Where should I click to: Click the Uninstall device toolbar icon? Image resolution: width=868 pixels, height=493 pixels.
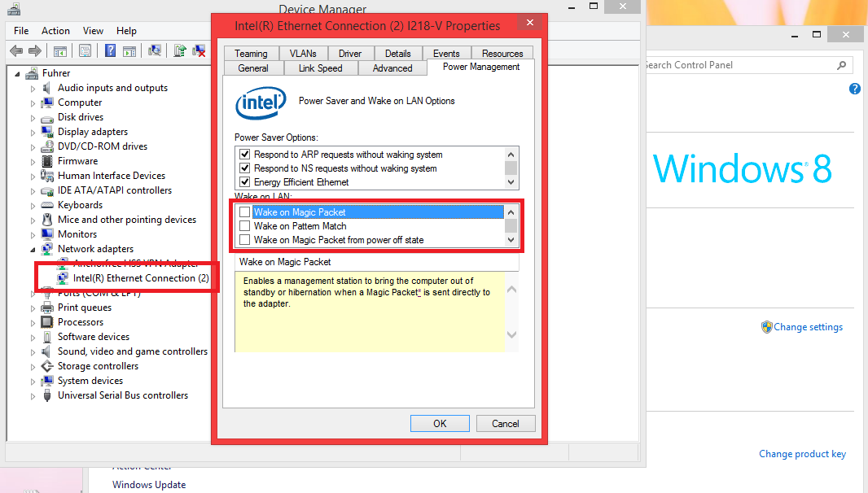click(199, 50)
